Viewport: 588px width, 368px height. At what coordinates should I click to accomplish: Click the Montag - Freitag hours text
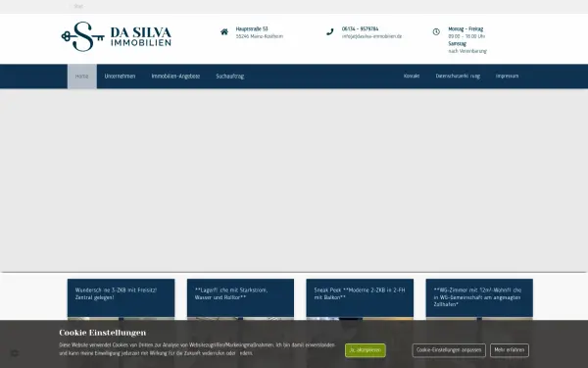pos(465,28)
